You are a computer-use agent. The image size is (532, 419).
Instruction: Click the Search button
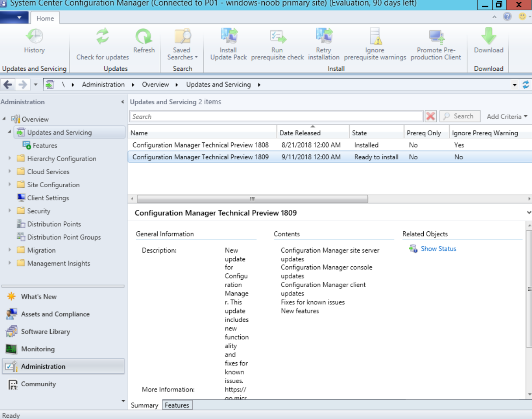coord(459,116)
